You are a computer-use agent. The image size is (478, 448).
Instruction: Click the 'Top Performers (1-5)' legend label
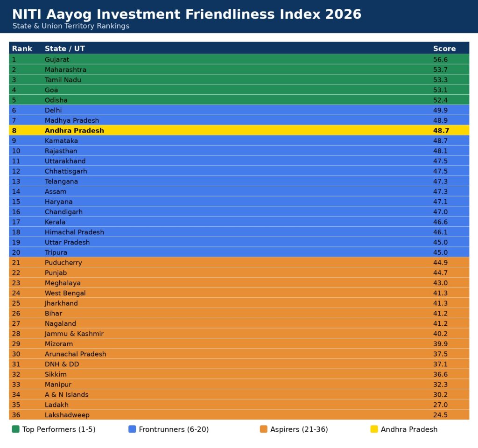tap(59, 429)
